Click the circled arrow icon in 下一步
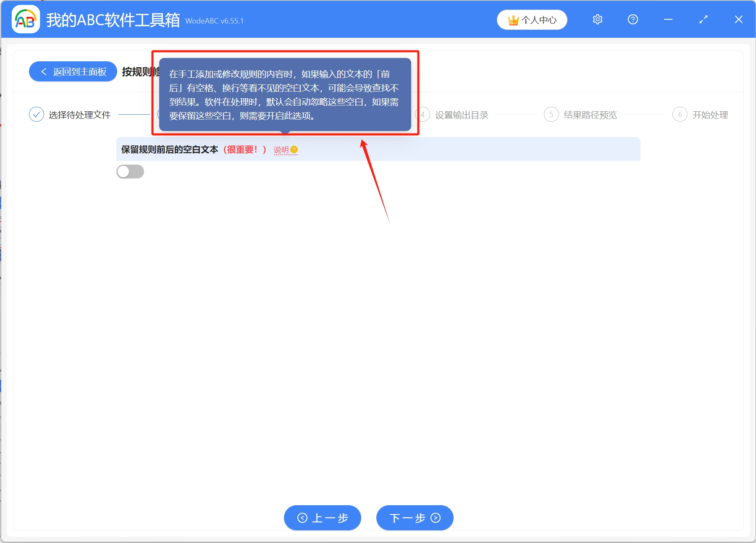This screenshot has width=756, height=543. pyautogui.click(x=436, y=518)
